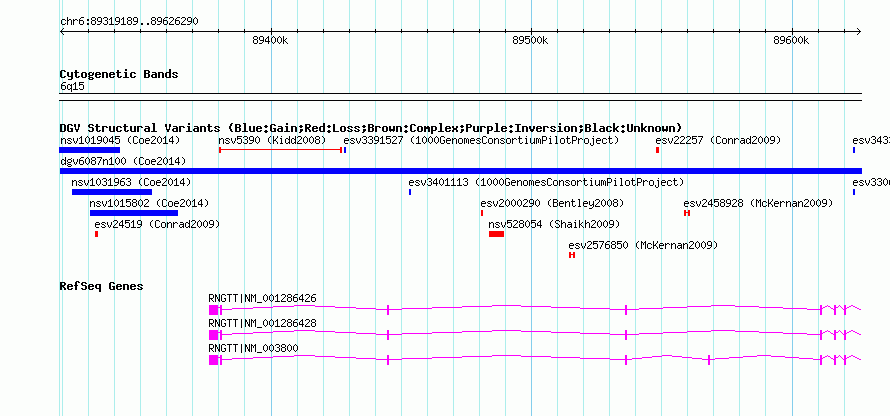
Task: Click the 6q15 band label
Action: [x=72, y=87]
